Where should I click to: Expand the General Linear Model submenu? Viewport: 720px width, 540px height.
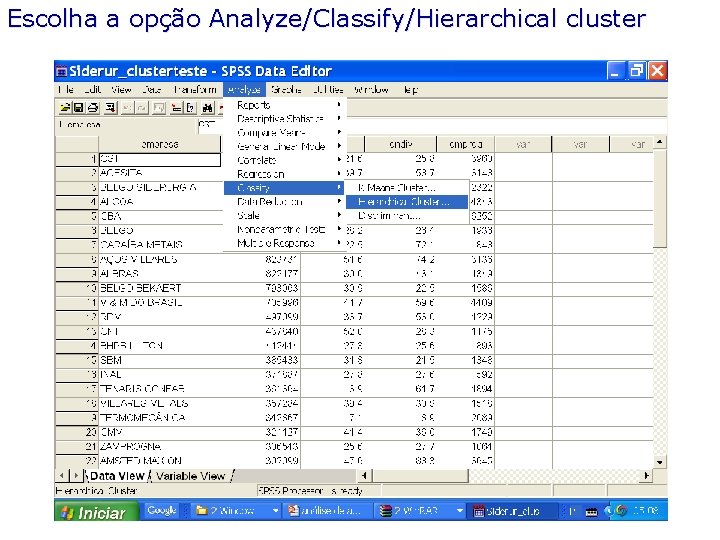pos(285,146)
